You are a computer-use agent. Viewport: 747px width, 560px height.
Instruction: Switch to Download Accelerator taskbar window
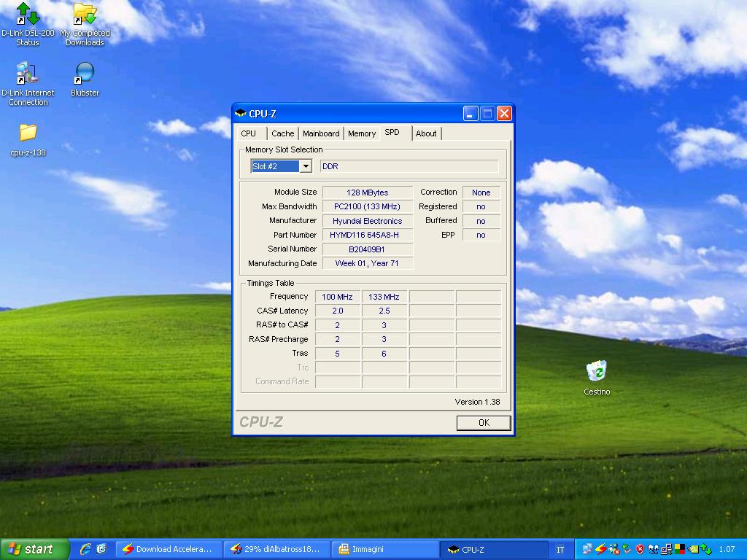[169, 550]
